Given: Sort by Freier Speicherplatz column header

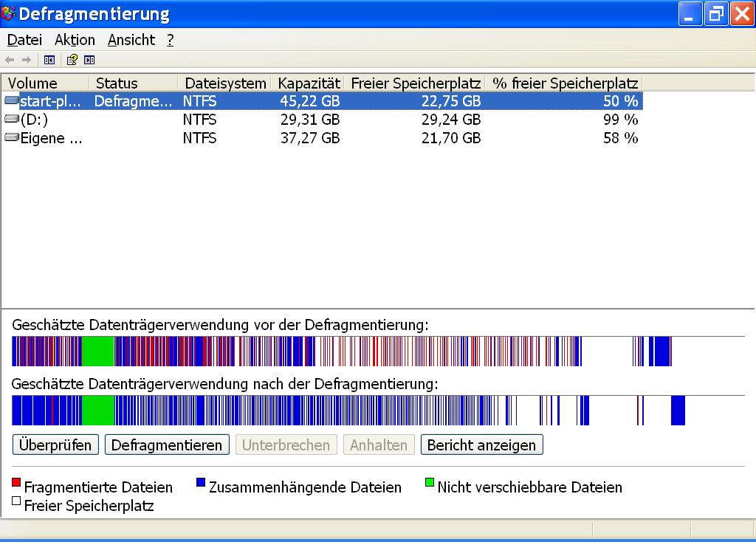Looking at the screenshot, I should pos(415,83).
